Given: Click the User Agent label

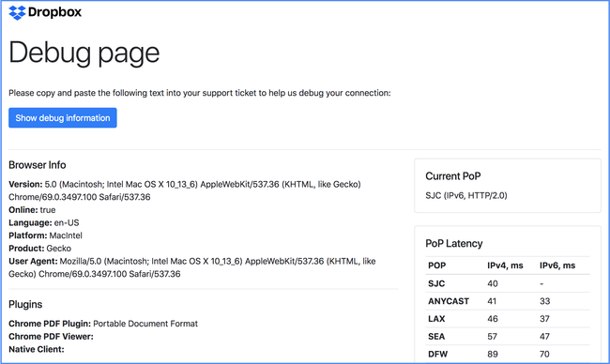Looking at the screenshot, I should (33, 262).
